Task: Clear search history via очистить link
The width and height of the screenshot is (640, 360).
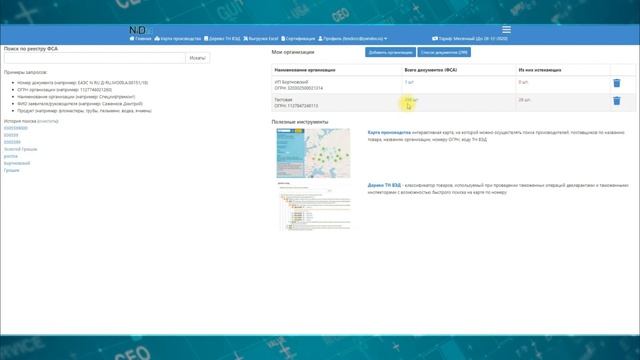Action: tap(48, 121)
